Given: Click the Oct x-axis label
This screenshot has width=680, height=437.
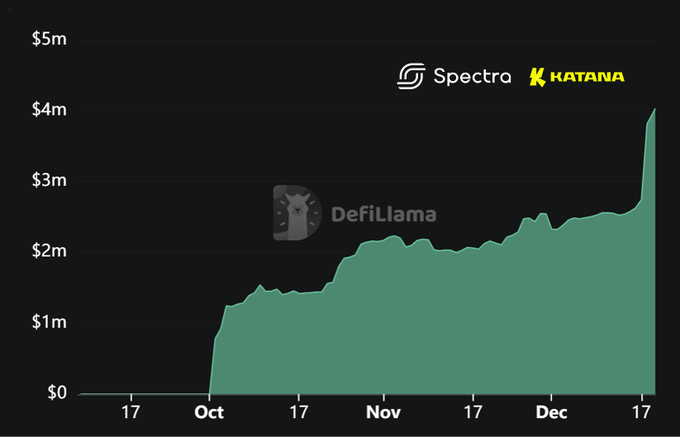Looking at the screenshot, I should 210,412.
